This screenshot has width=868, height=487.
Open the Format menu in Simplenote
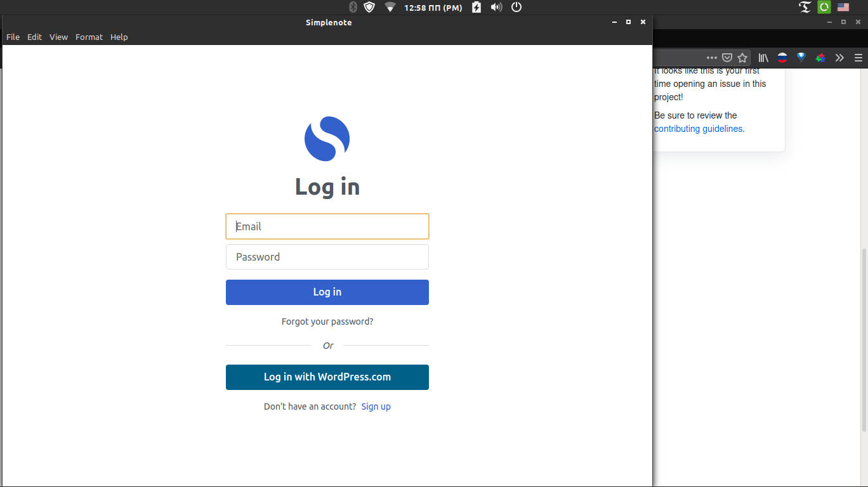(89, 37)
